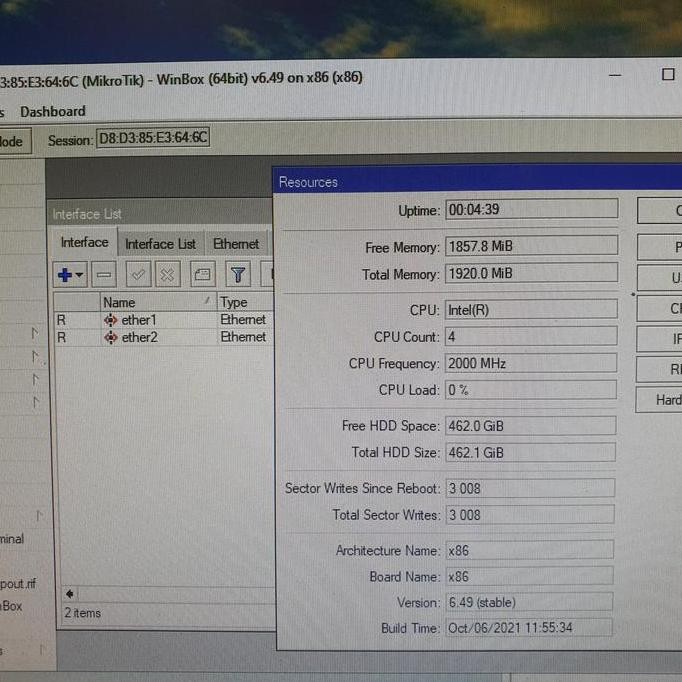Maximize the WinBox window
Image resolution: width=682 pixels, height=682 pixels.
(x=668, y=74)
